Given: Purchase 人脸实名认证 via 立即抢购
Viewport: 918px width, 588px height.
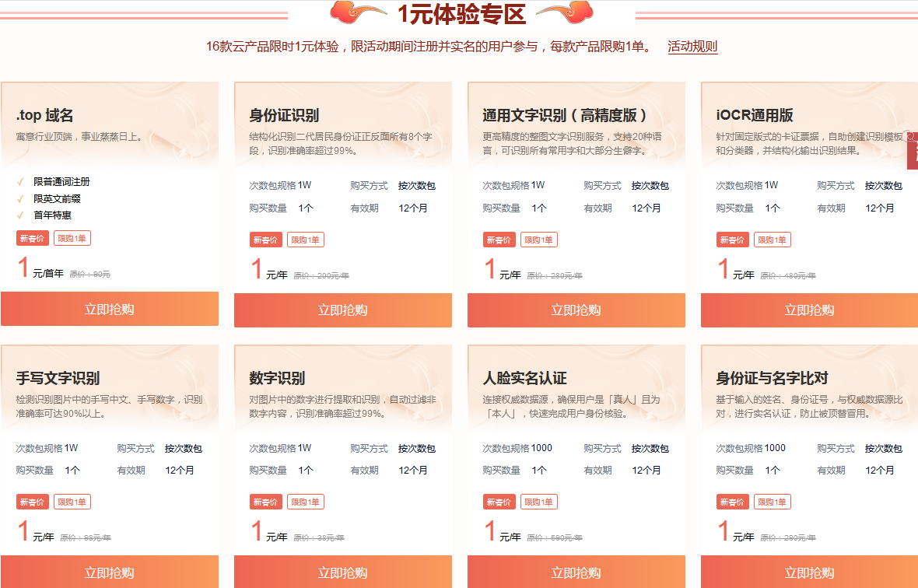Looking at the screenshot, I should coord(576,572).
